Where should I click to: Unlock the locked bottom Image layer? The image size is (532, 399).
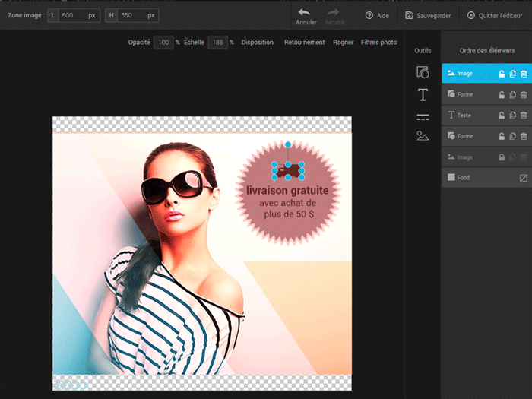[x=501, y=157]
